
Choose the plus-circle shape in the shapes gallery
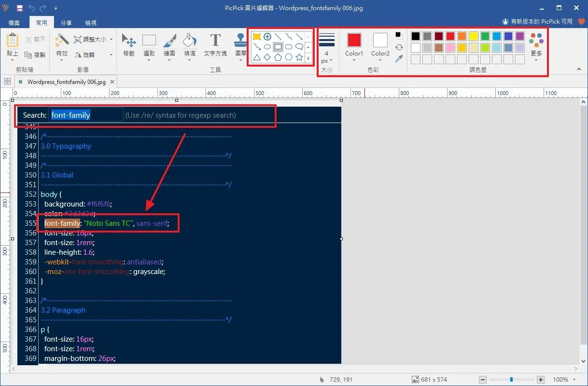(x=267, y=37)
